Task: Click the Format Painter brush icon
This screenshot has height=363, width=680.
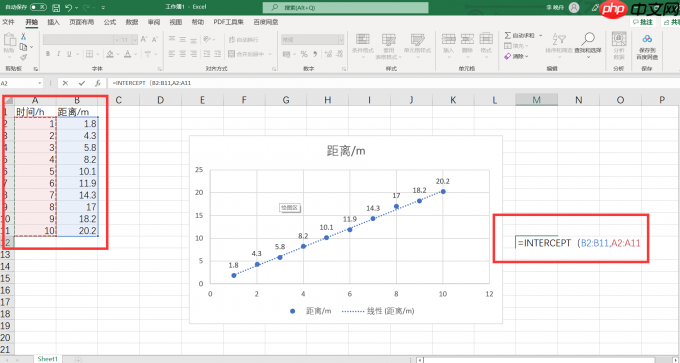Action: (23, 57)
